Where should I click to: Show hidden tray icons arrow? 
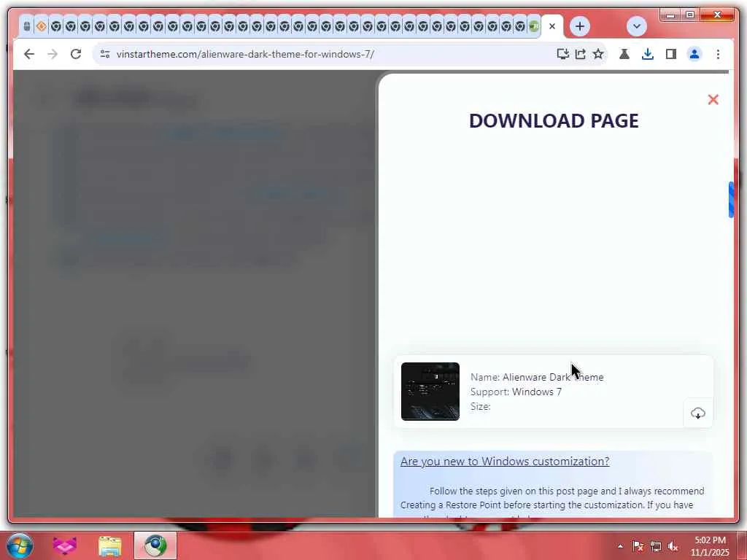pos(620,546)
